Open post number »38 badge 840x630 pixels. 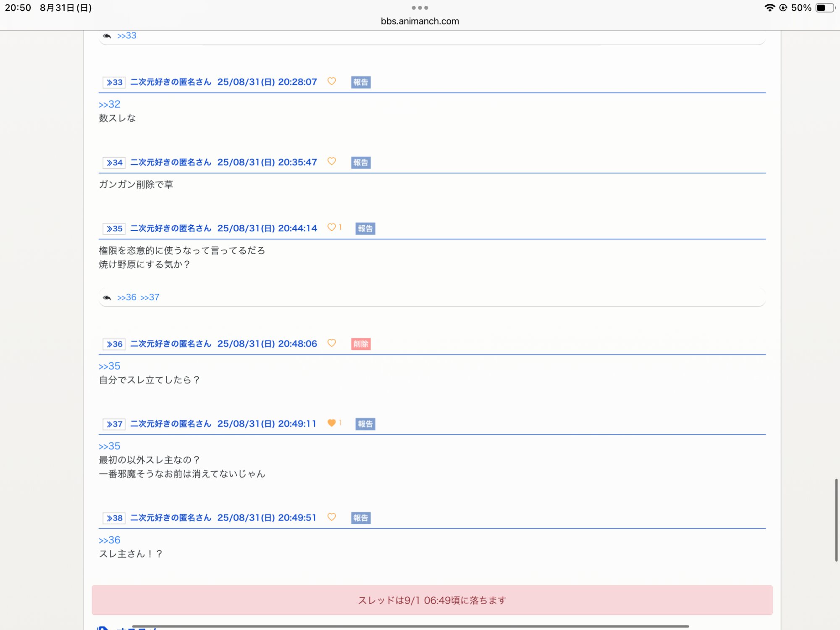(114, 518)
